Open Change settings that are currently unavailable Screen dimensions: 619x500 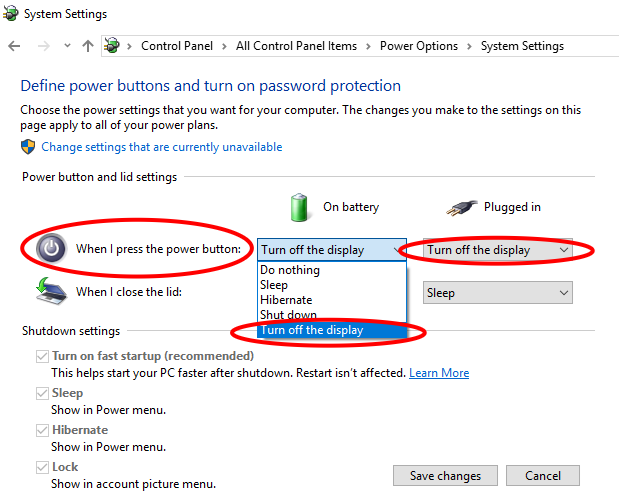(161, 147)
